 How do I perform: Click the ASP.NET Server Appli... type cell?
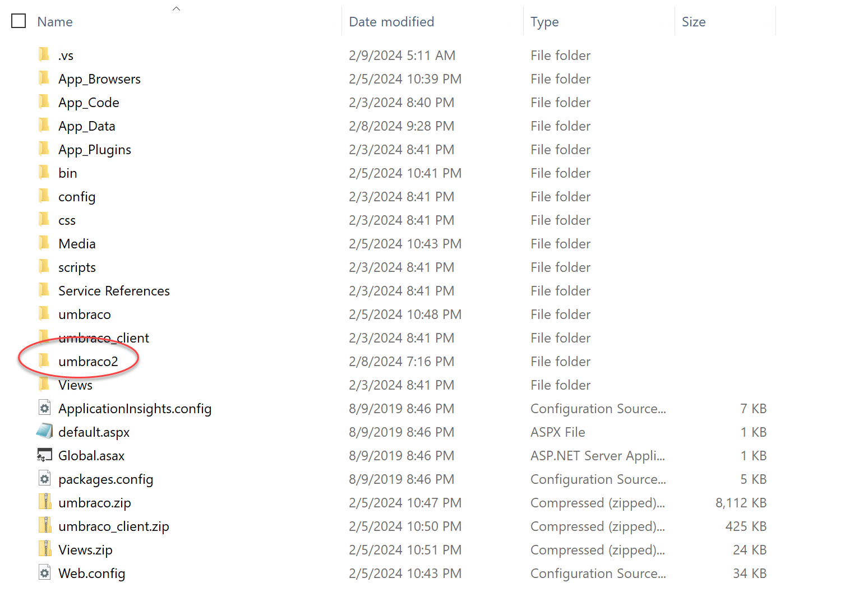(x=598, y=456)
